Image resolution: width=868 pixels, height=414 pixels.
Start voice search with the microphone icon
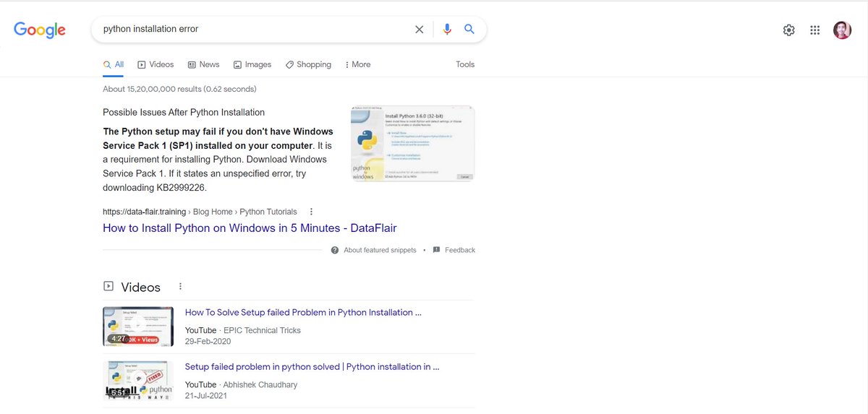447,29
